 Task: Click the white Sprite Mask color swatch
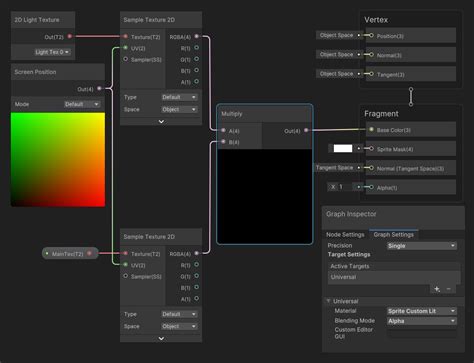[x=343, y=149]
